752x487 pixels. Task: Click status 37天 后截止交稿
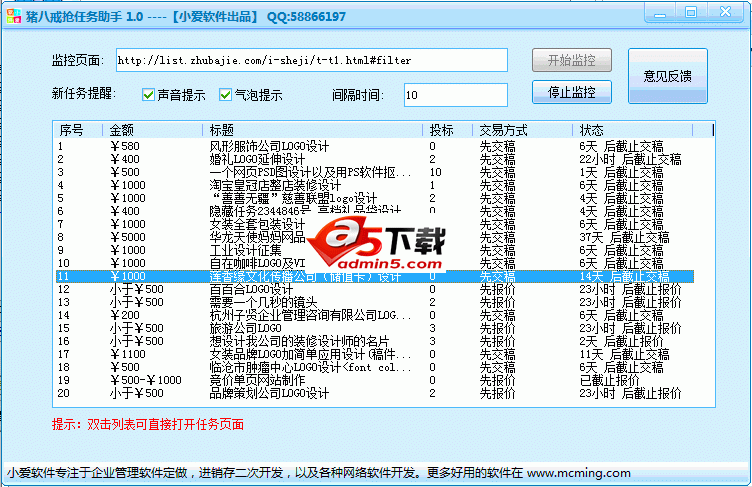(x=624, y=237)
